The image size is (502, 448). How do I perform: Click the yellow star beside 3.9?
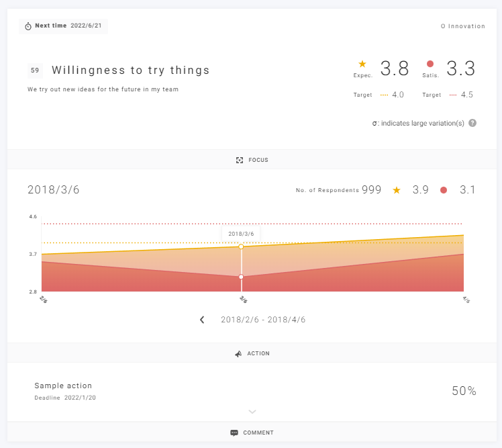(397, 190)
